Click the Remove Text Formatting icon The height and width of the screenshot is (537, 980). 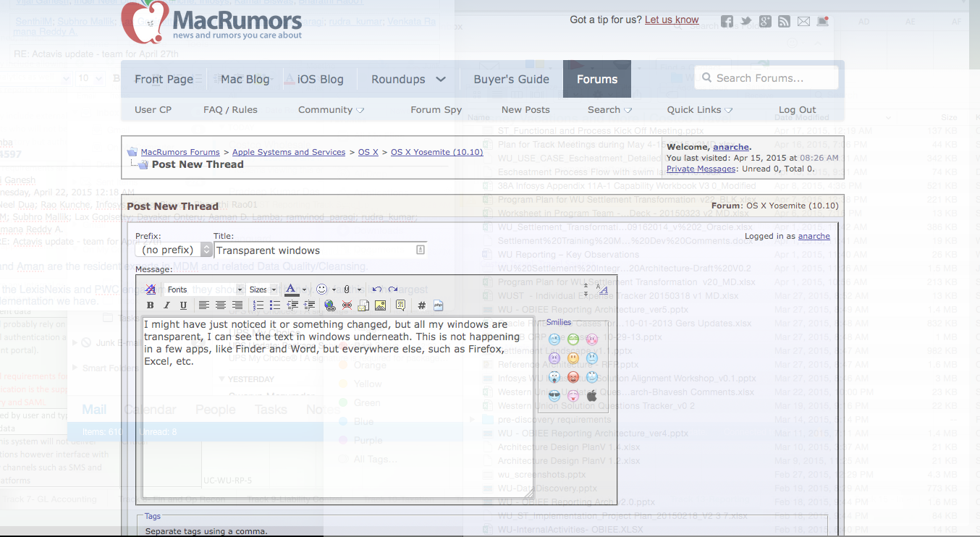pos(151,289)
